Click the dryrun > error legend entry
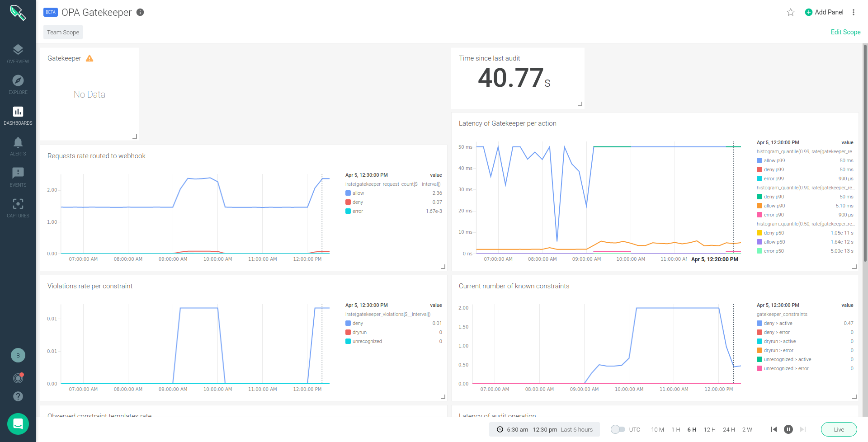 [805, 350]
